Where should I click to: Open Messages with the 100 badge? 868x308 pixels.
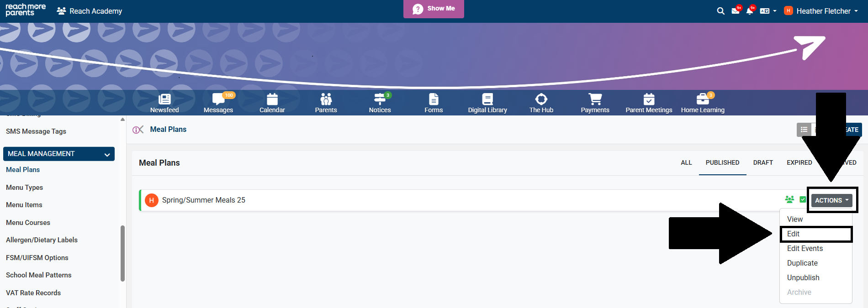click(218, 99)
